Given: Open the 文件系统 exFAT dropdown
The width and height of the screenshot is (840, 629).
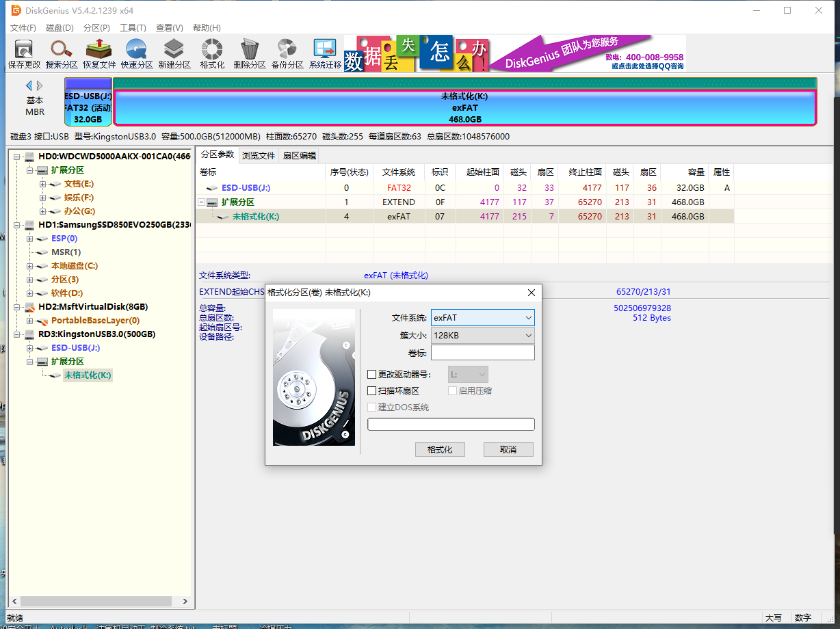Looking at the screenshot, I should click(482, 318).
